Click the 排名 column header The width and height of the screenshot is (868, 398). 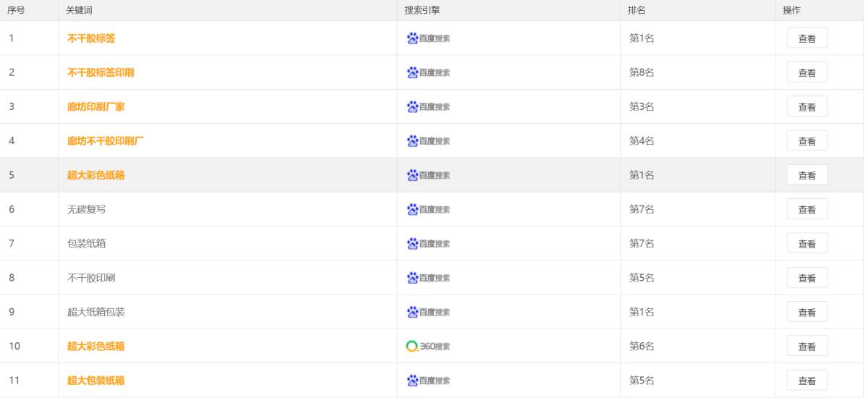tap(637, 10)
